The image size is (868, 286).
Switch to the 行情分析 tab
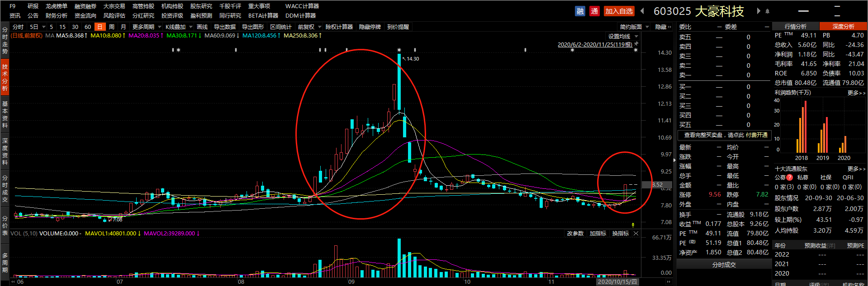point(795,27)
